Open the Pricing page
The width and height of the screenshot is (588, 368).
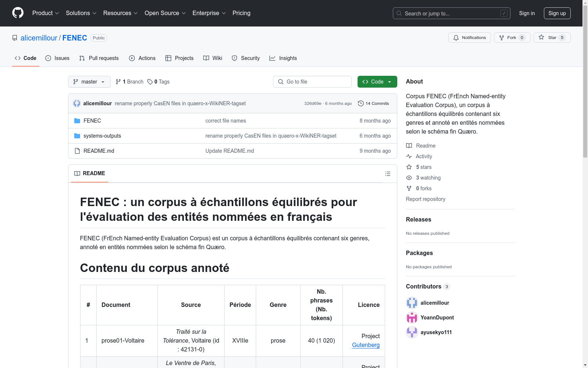click(x=241, y=13)
